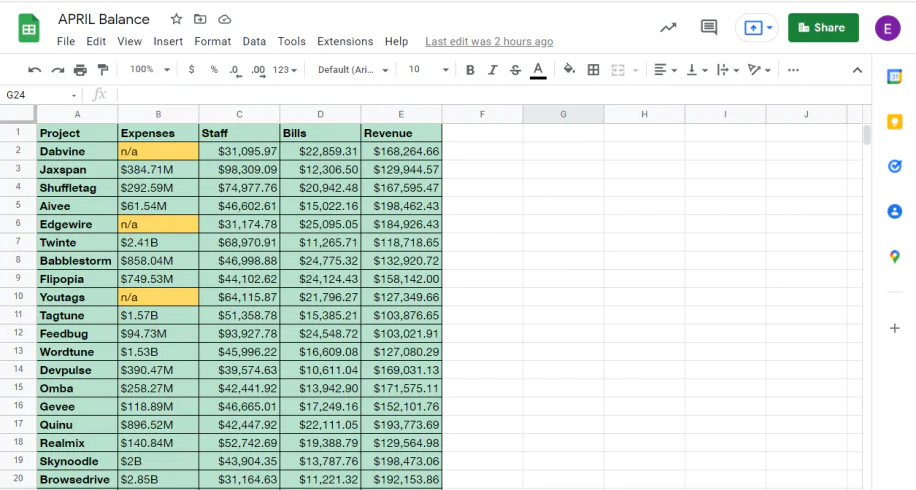Star the APRIL Balance document
916x490 pixels.
(x=176, y=19)
